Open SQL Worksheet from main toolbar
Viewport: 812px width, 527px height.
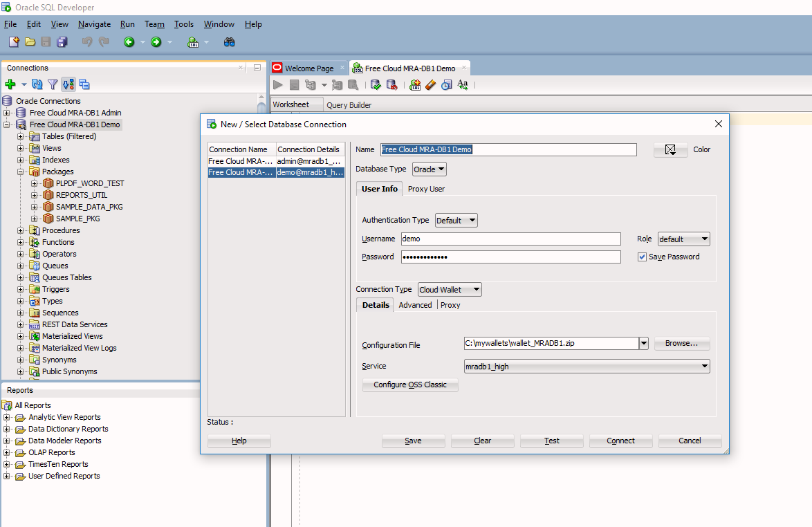(193, 42)
